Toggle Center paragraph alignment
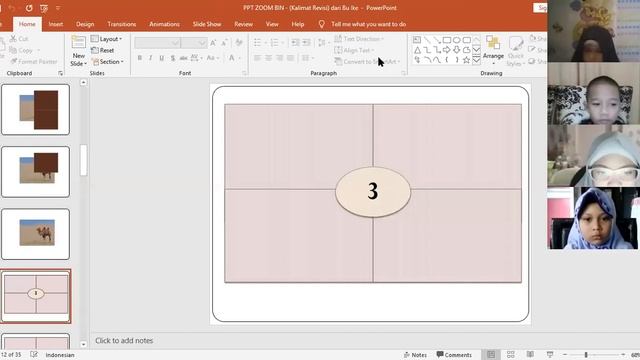Screen dimensions: 640x360 coord(268,58)
